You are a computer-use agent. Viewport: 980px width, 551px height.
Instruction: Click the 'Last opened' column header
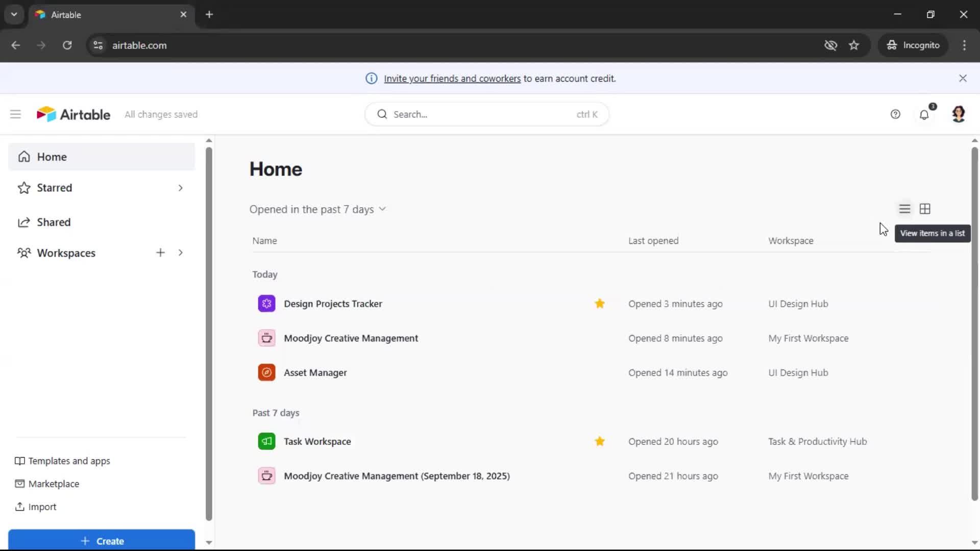pos(653,241)
